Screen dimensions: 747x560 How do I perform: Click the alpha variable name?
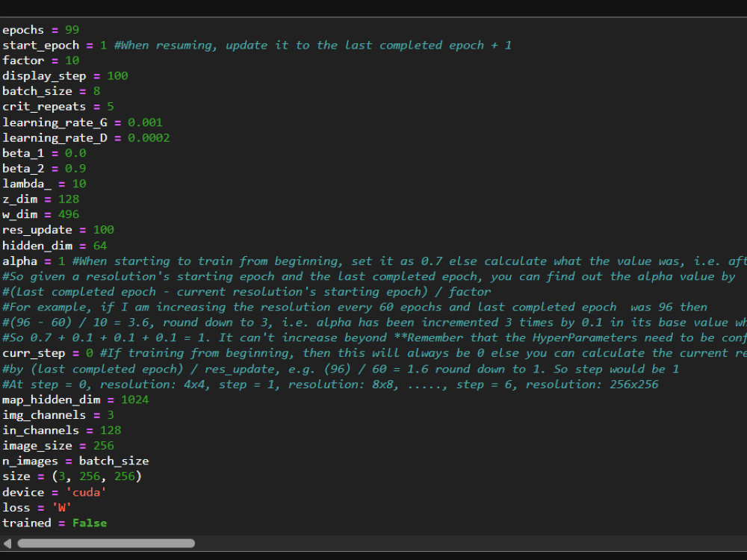(x=19, y=261)
